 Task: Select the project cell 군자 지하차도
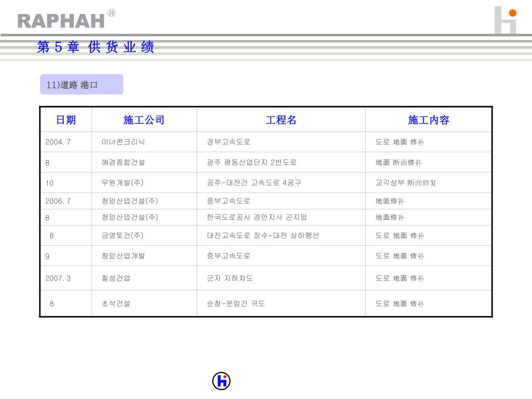coord(230,278)
